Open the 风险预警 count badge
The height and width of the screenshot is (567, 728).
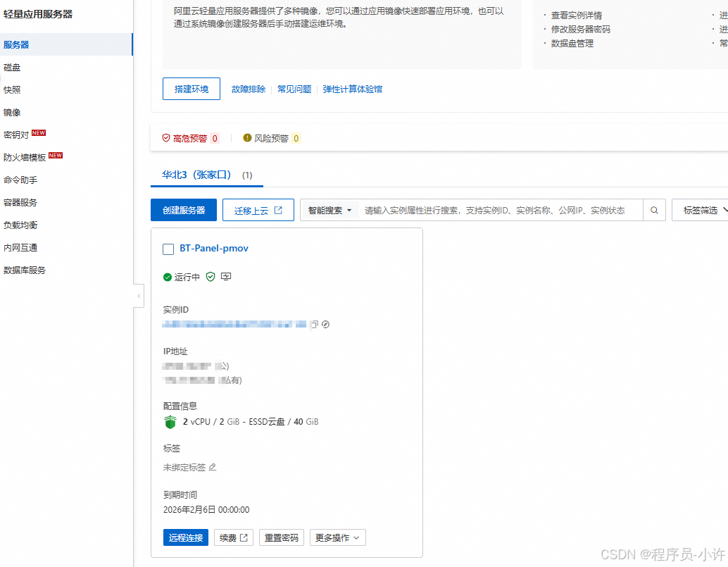296,138
